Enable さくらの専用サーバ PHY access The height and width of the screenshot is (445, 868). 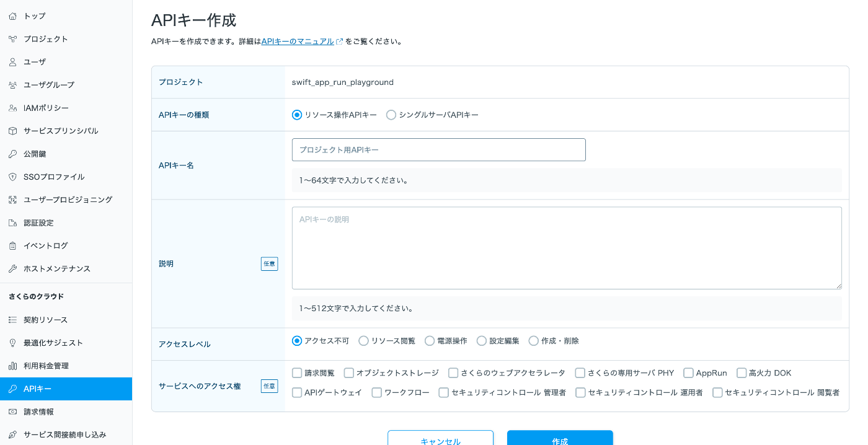pos(580,373)
